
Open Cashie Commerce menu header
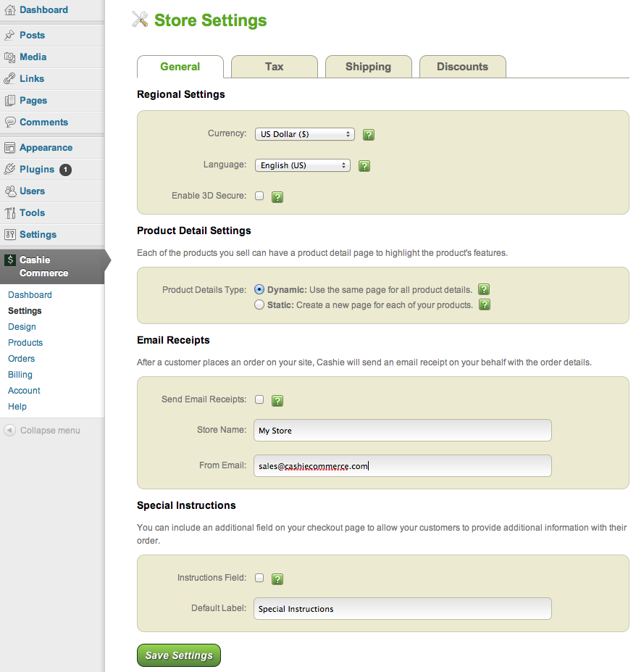[52, 267]
